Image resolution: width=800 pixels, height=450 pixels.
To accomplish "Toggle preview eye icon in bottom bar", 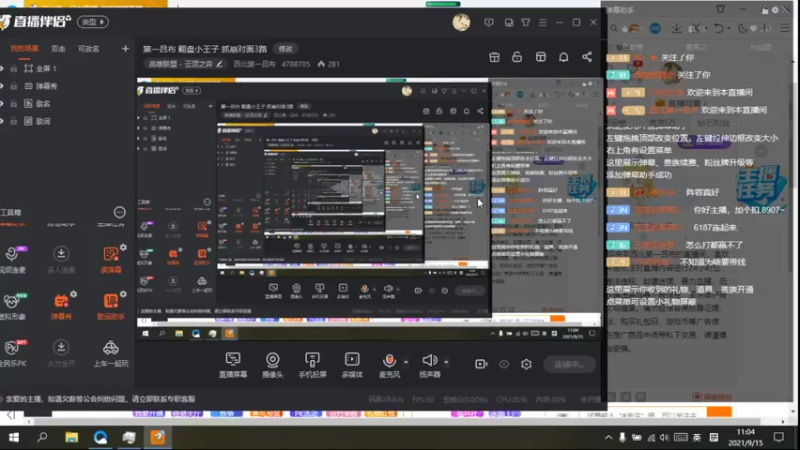I will (x=504, y=364).
